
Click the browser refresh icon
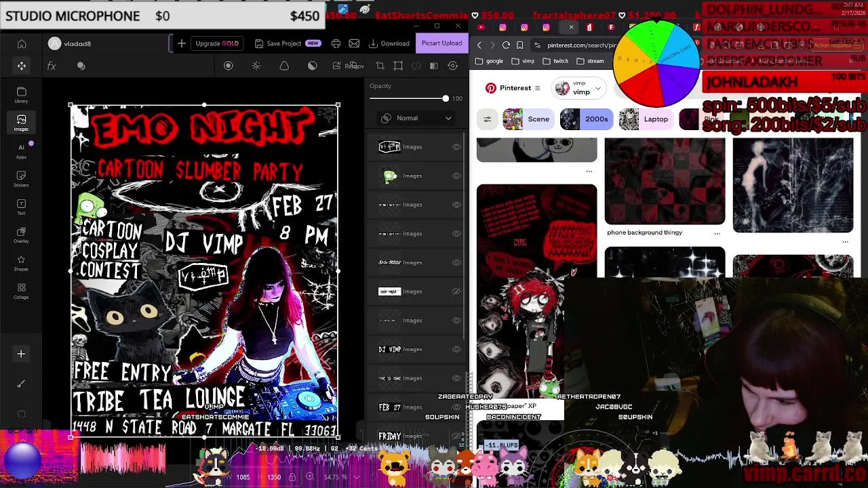(x=506, y=45)
